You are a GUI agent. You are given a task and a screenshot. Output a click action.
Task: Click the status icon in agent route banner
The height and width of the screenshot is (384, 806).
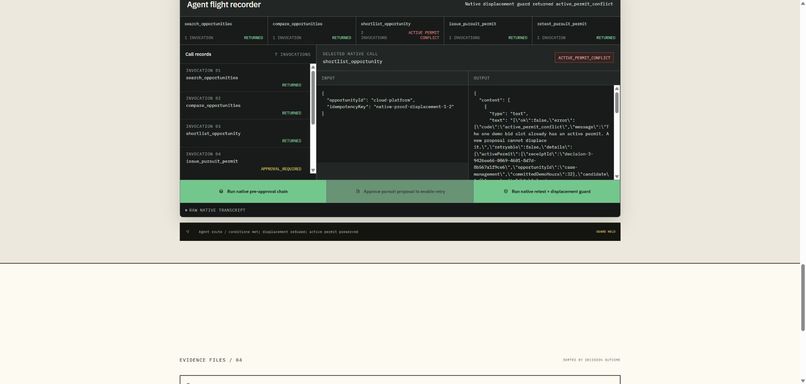(188, 232)
